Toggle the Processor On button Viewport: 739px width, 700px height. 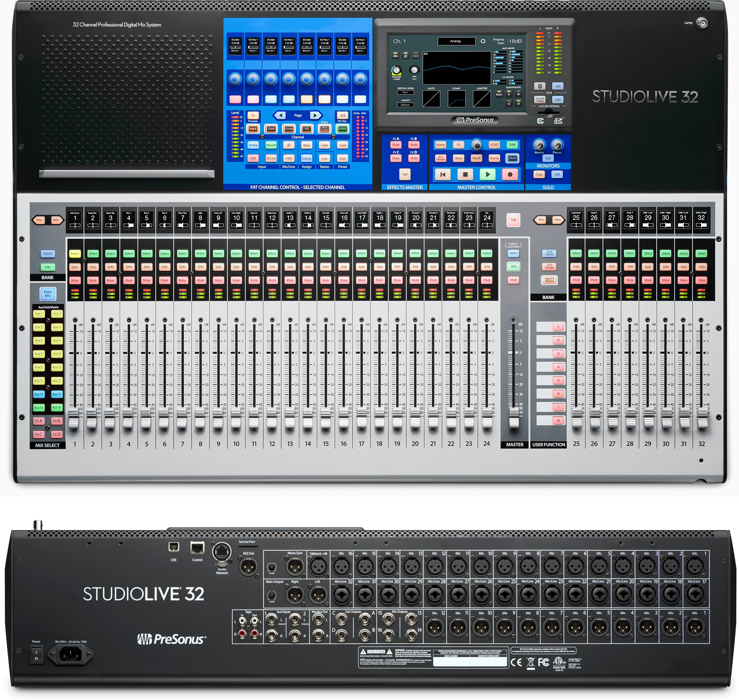pyautogui.click(x=253, y=116)
